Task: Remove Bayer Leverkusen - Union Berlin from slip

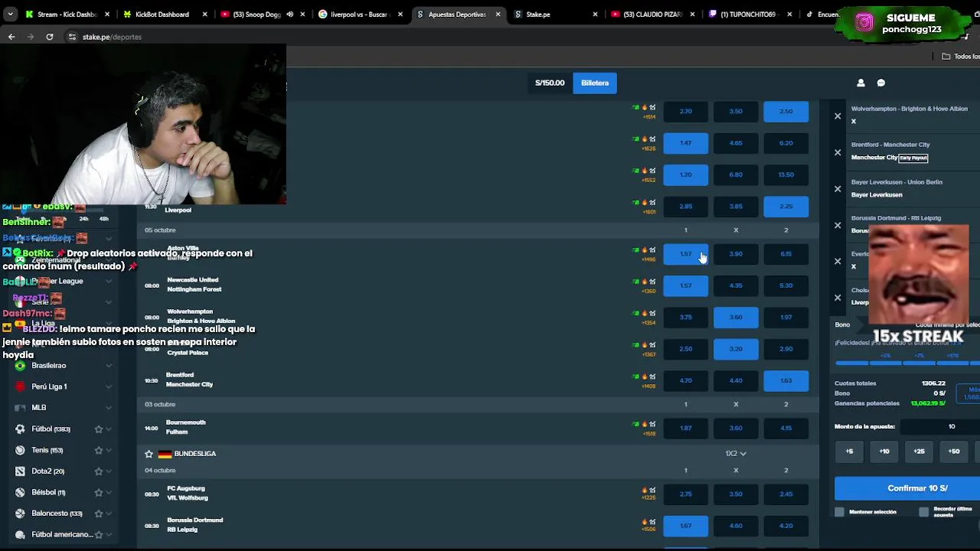Action: click(x=838, y=189)
